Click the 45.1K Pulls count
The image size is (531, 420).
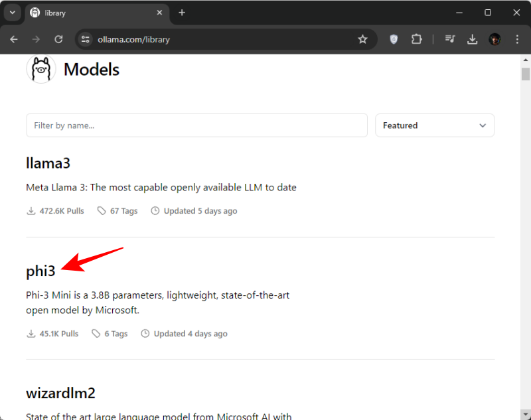52,334
